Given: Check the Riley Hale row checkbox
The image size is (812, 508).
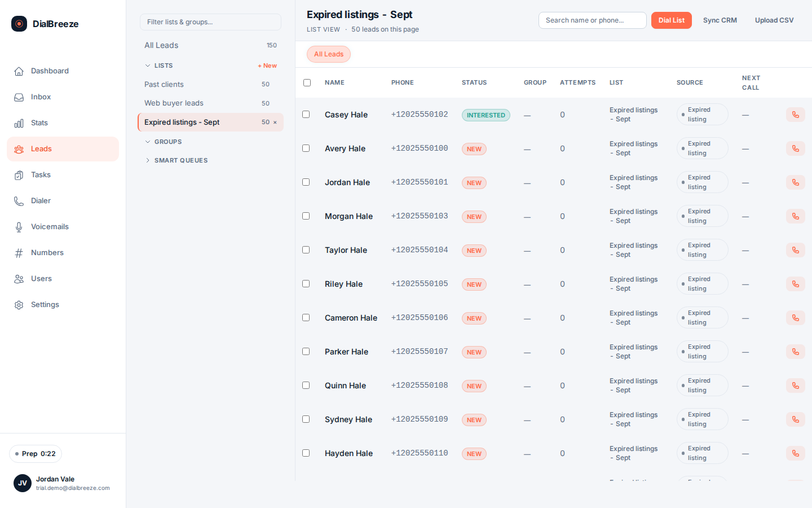Looking at the screenshot, I should pyautogui.click(x=306, y=283).
